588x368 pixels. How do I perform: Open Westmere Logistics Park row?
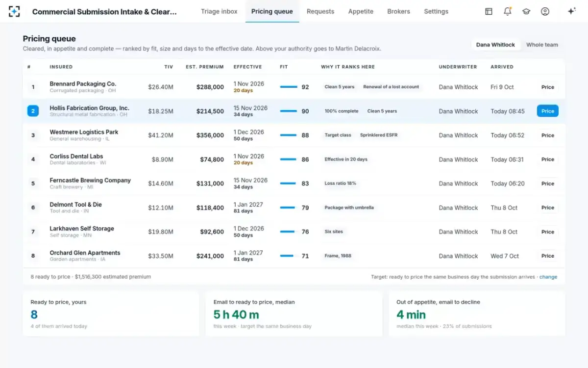[x=294, y=135]
